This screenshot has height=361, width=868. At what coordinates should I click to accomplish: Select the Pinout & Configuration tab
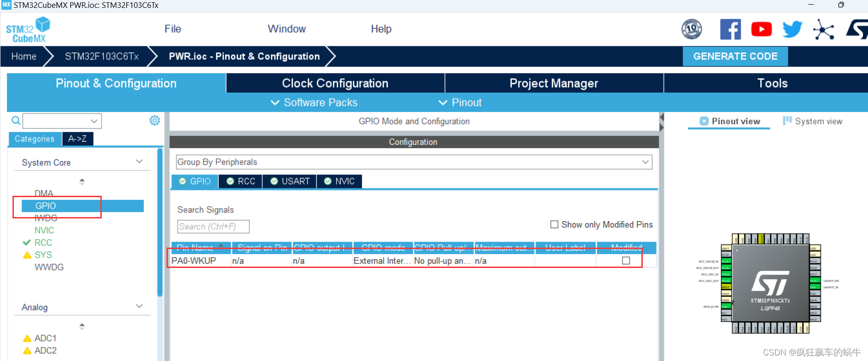pos(116,83)
